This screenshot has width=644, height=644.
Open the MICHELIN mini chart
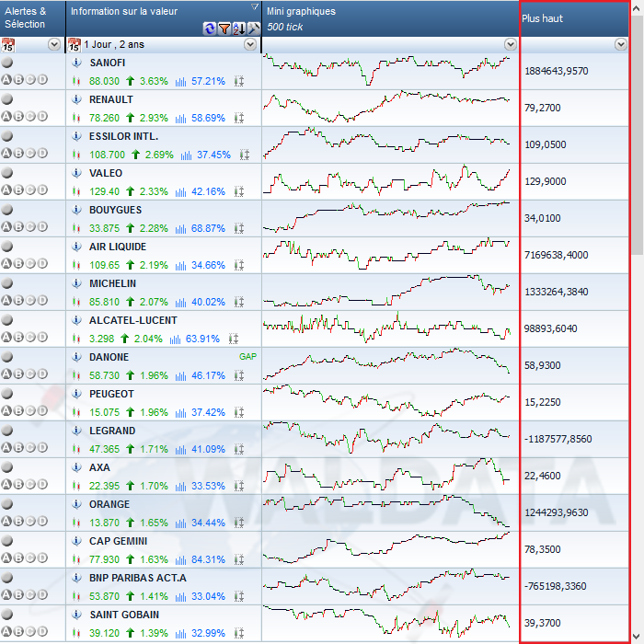point(386,292)
